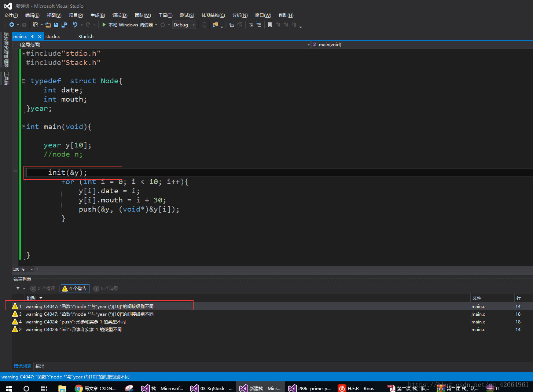Image resolution: width=533 pixels, height=392 pixels.
Task: Undo the last edit with the undo arrow
Action: [75, 25]
